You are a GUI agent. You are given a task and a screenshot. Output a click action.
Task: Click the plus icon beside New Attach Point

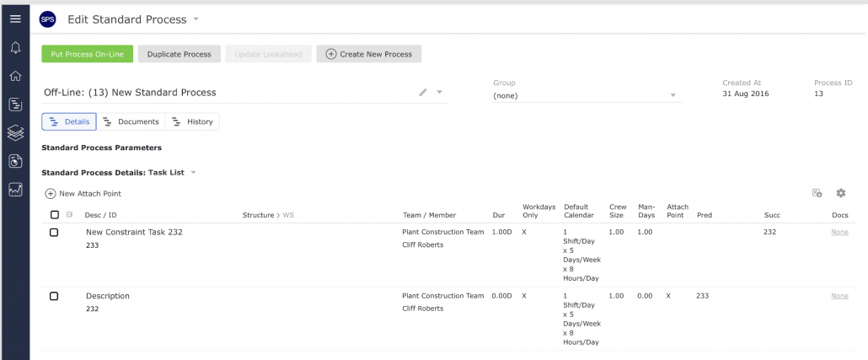(x=51, y=194)
